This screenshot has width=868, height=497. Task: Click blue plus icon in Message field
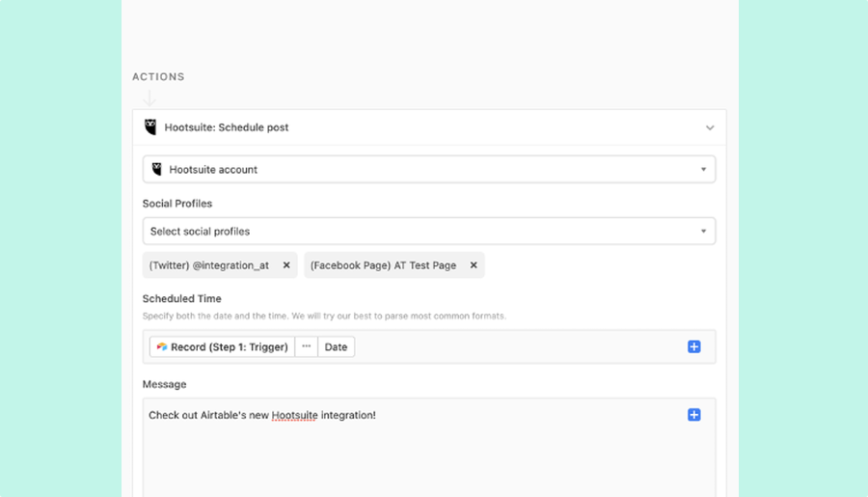pyautogui.click(x=694, y=415)
